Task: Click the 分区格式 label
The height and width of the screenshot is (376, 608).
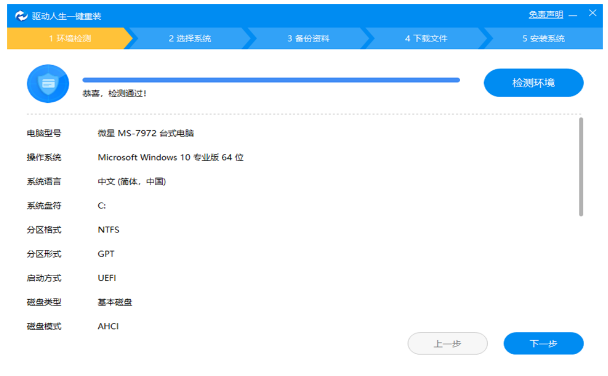Action: tap(44, 230)
